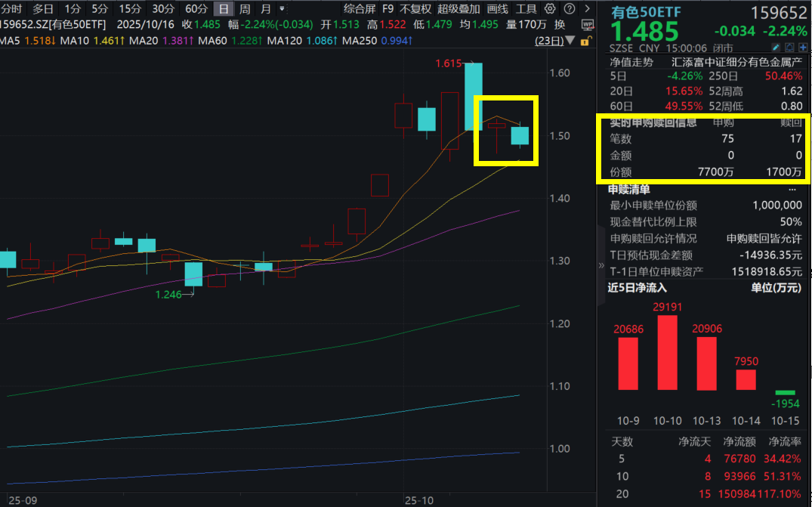
Task: Activate 超级叠加 overlay mode
Action: coord(456,8)
